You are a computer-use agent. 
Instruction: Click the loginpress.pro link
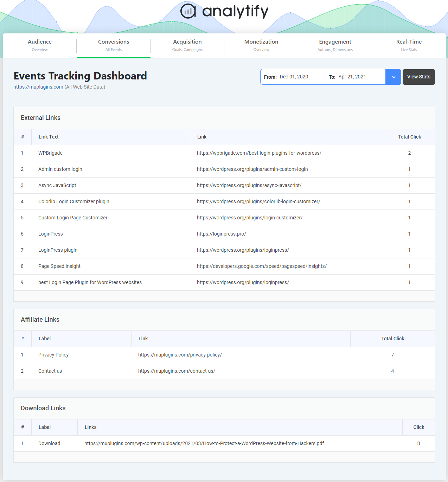coord(222,234)
